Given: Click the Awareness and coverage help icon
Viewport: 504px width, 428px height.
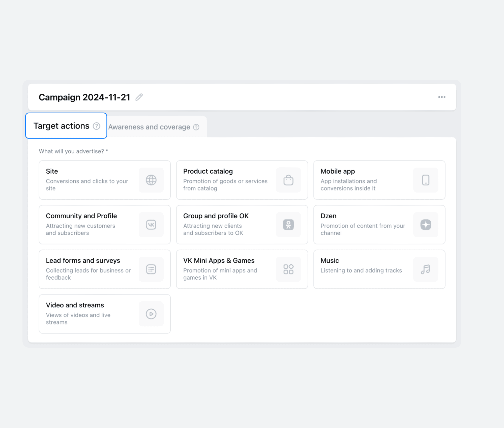Looking at the screenshot, I should tap(196, 127).
